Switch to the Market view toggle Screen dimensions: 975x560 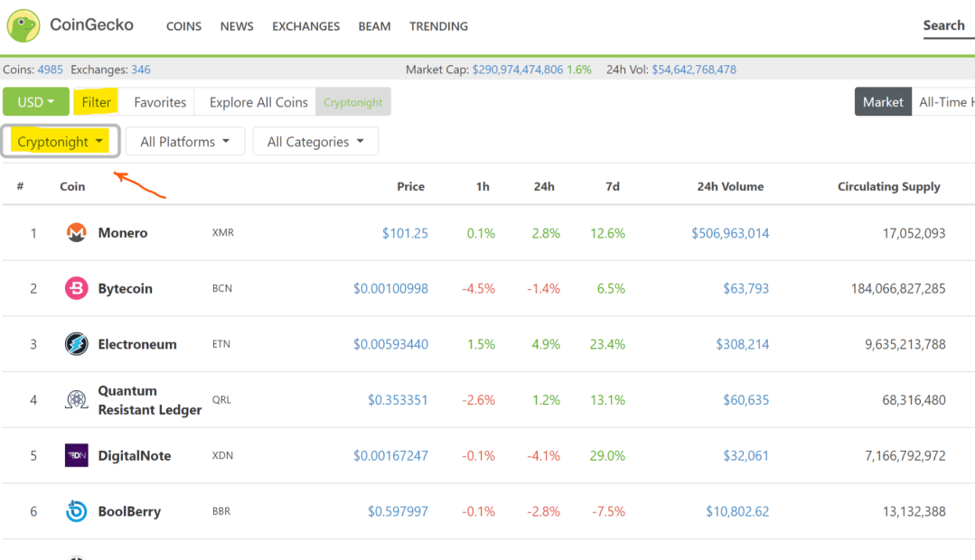click(883, 101)
